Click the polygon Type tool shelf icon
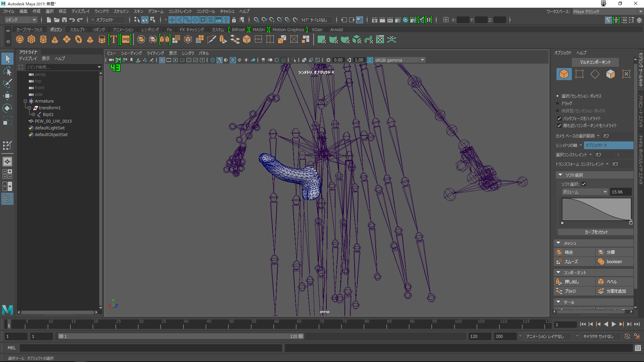The height and width of the screenshot is (362, 644). 114,40
